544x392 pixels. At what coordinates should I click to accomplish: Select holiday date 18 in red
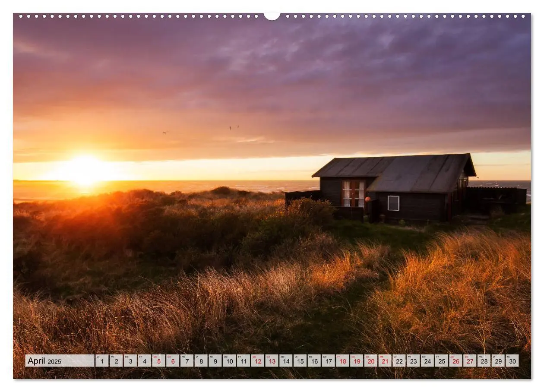342,361
